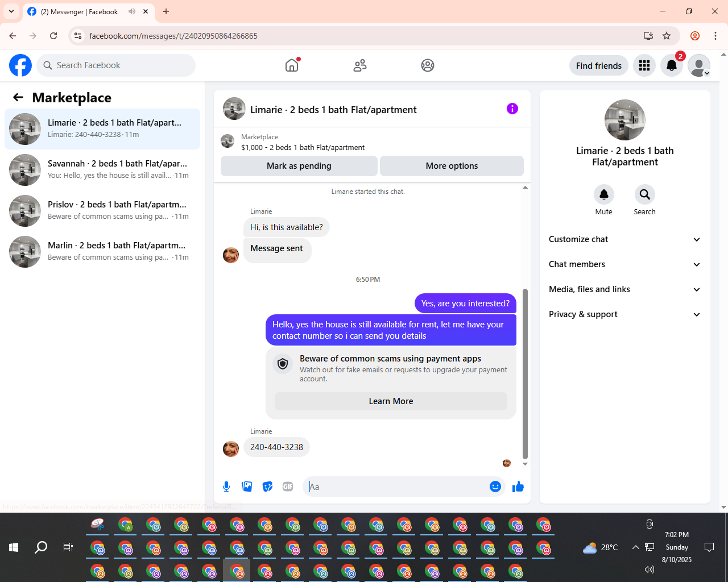Open Task View on taskbar

[x=68, y=547]
